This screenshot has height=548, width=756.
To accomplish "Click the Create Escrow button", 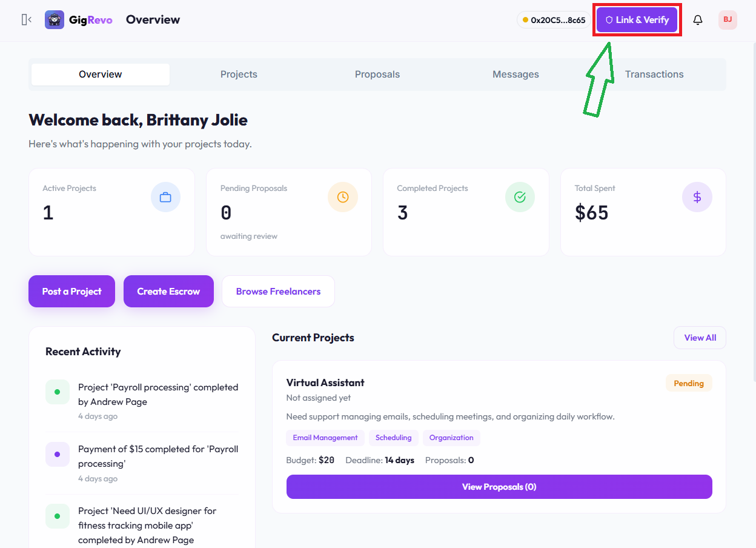I will point(168,291).
